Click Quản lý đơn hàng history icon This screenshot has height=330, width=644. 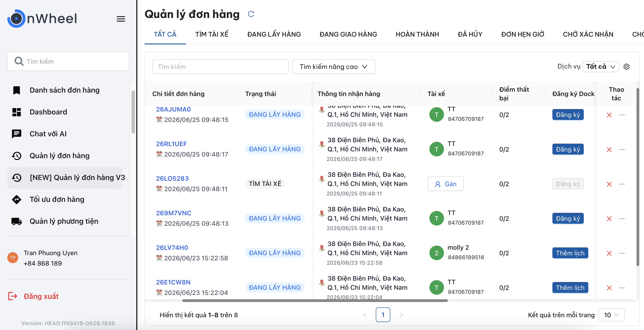[17, 156]
